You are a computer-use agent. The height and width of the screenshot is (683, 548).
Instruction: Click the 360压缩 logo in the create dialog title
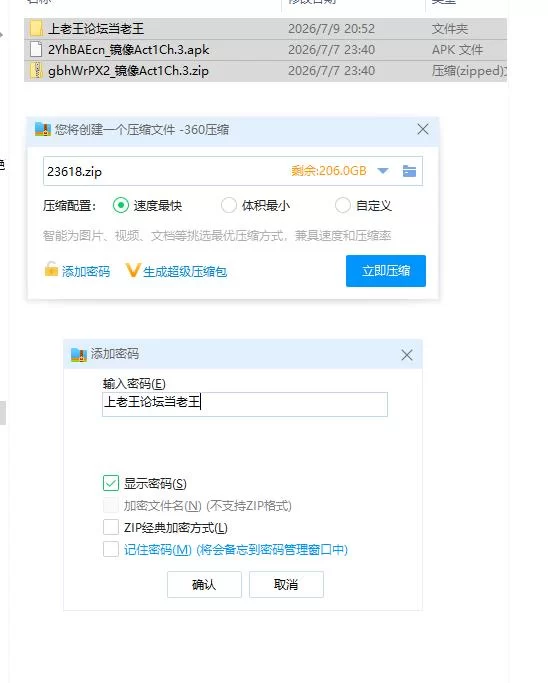pyautogui.click(x=43, y=129)
